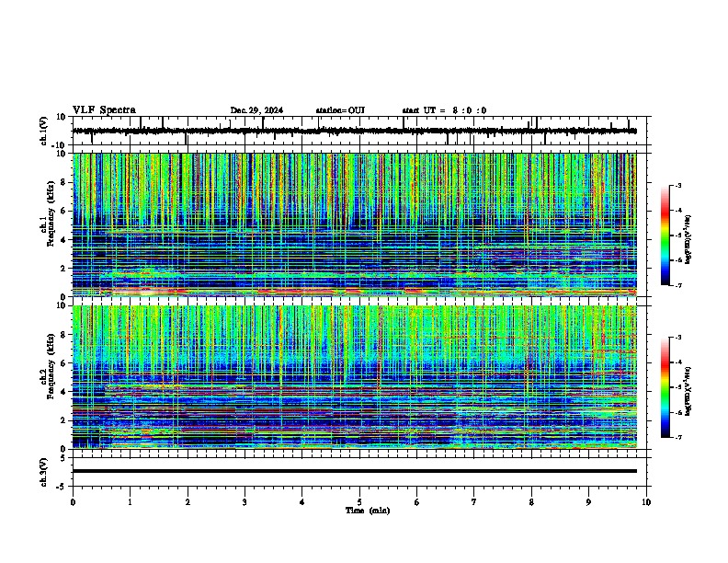Click the ch.3(V) flat black trace
The width and height of the screenshot is (728, 563).
[x=354, y=471]
